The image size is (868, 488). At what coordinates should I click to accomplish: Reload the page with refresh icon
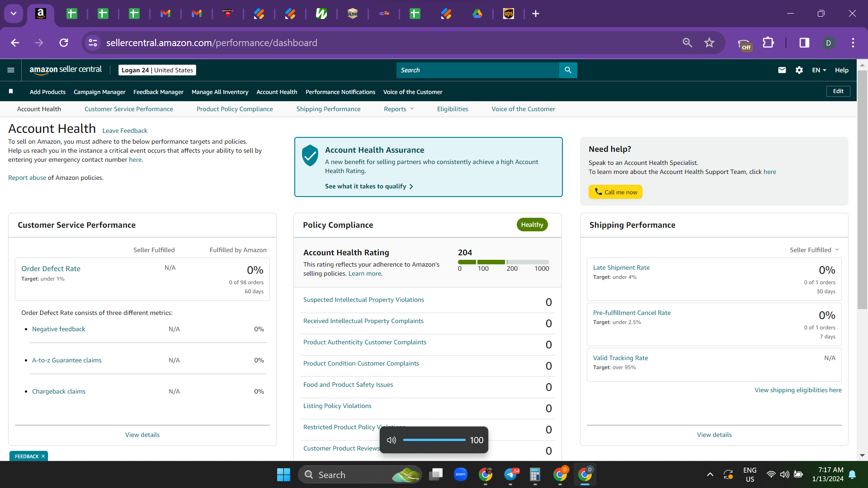point(64,43)
